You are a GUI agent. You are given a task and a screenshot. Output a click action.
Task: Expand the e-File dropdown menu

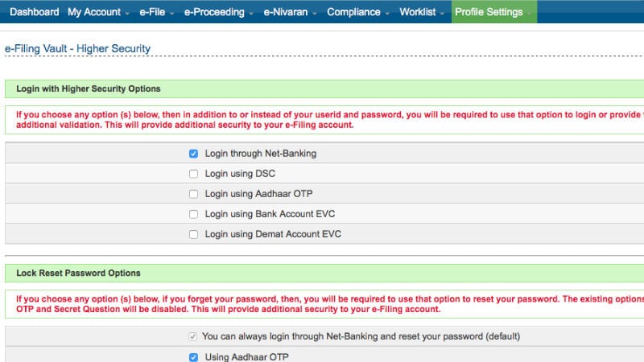(x=156, y=12)
